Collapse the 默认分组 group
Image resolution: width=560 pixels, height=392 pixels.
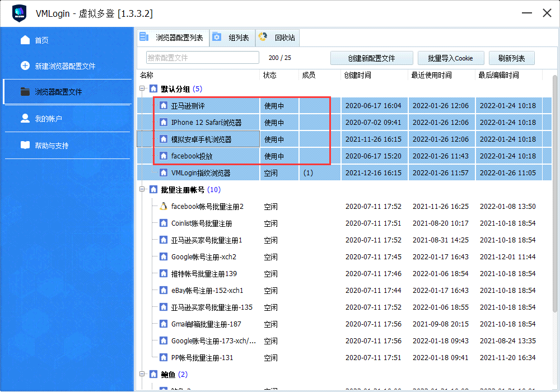click(x=142, y=88)
